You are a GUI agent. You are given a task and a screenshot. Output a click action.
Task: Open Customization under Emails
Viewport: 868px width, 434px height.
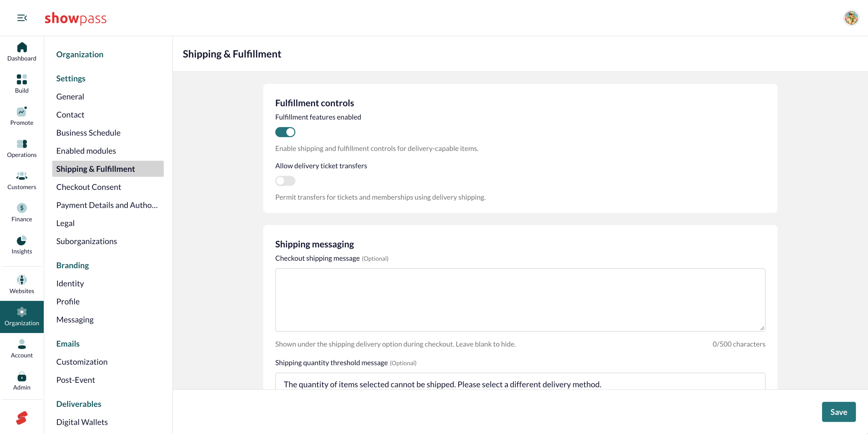coord(82,362)
